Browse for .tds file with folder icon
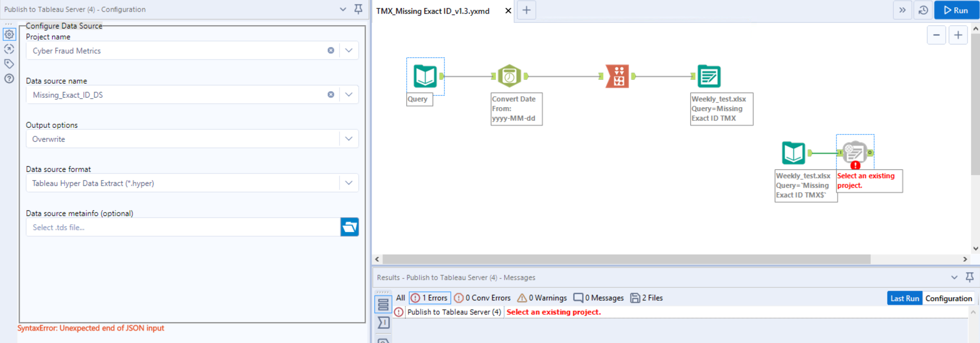 (349, 227)
